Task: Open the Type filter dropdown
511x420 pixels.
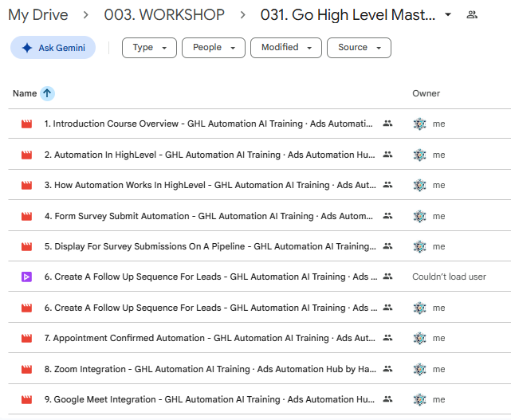Action: tap(149, 48)
